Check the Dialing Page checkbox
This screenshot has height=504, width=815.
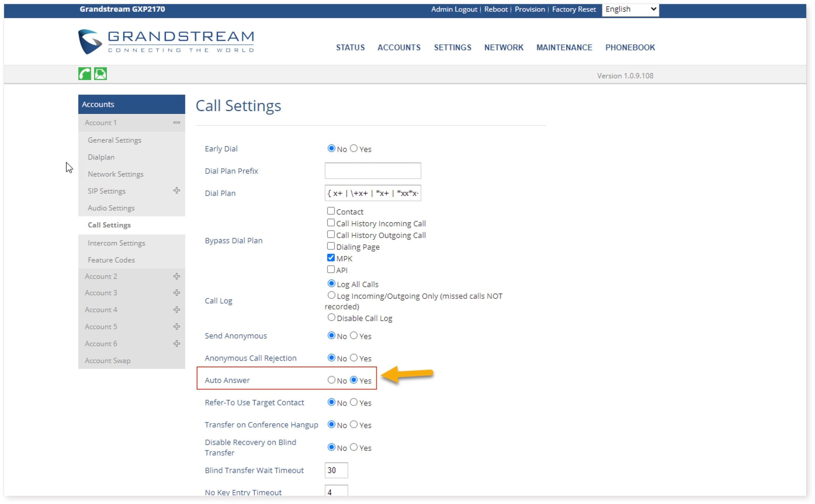(330, 246)
